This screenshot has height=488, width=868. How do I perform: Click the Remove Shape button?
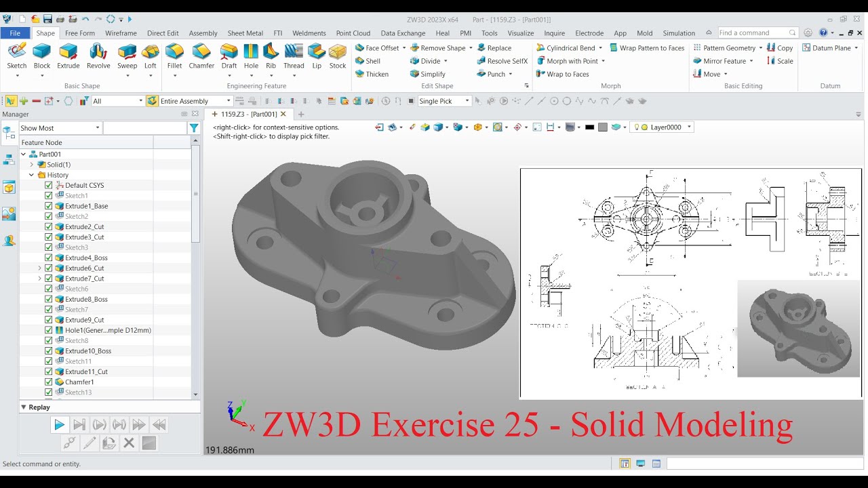pos(437,48)
